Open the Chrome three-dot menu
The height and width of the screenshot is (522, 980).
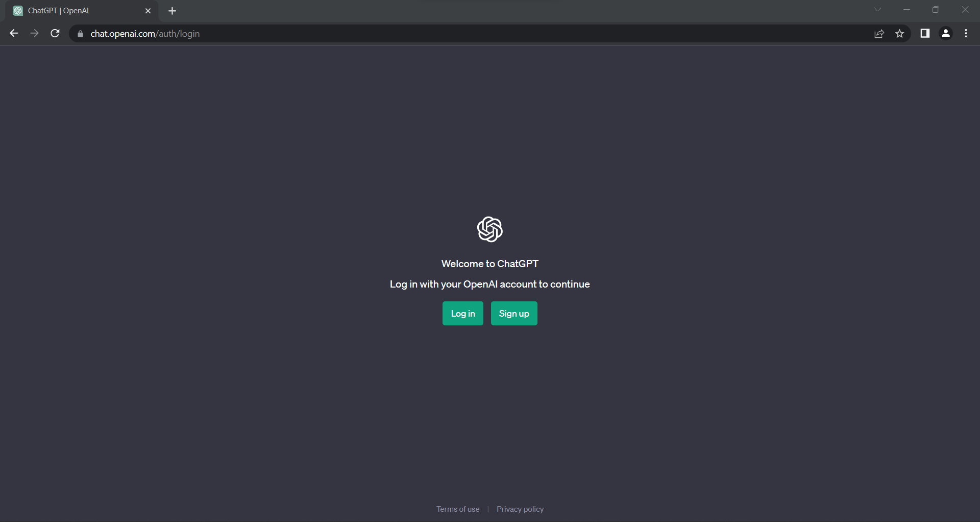[966, 34]
